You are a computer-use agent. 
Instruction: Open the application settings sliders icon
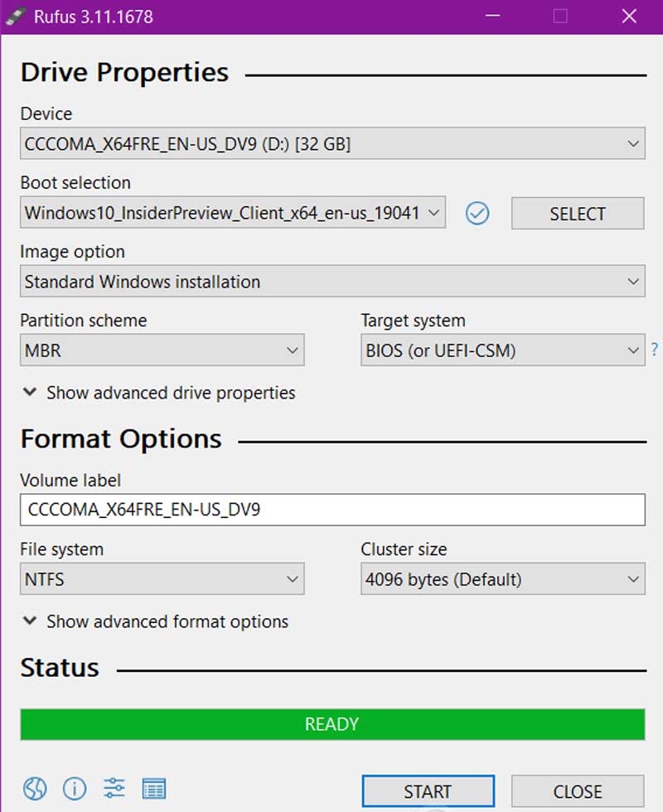point(114,789)
